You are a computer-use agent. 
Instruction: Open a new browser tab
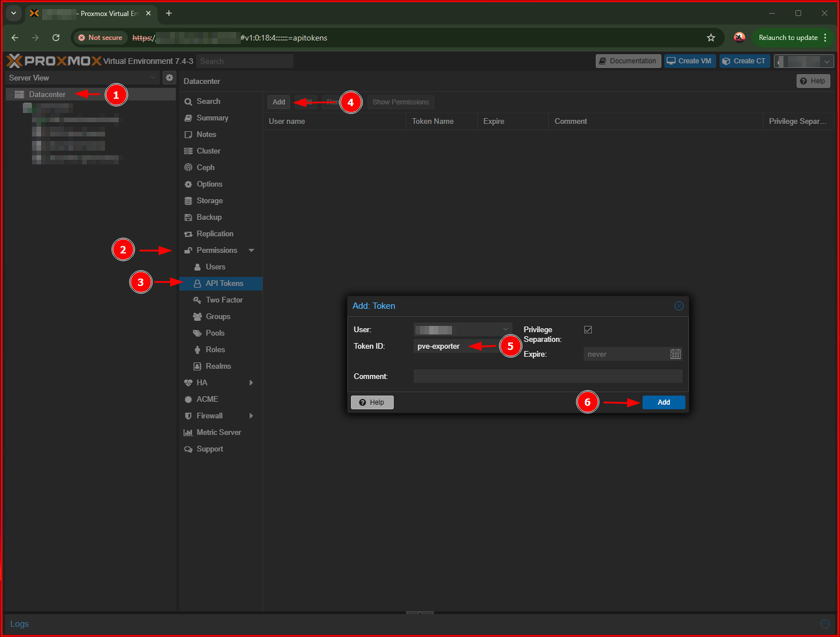169,13
